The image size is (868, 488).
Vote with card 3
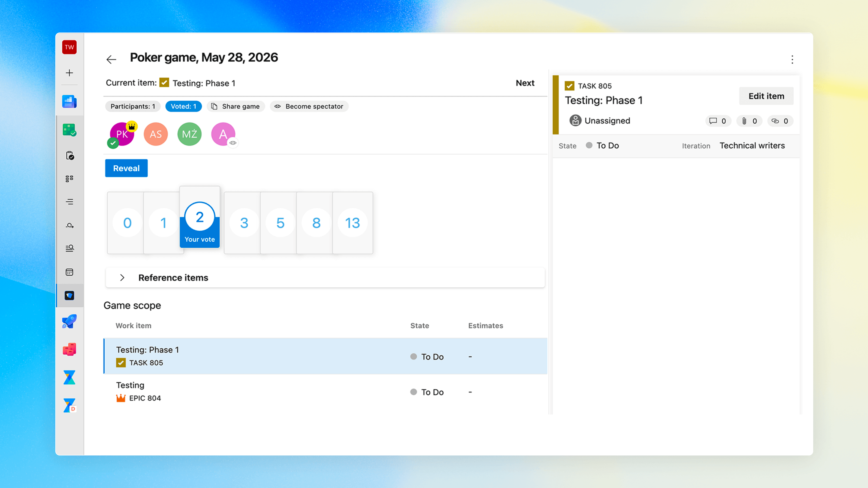click(244, 223)
